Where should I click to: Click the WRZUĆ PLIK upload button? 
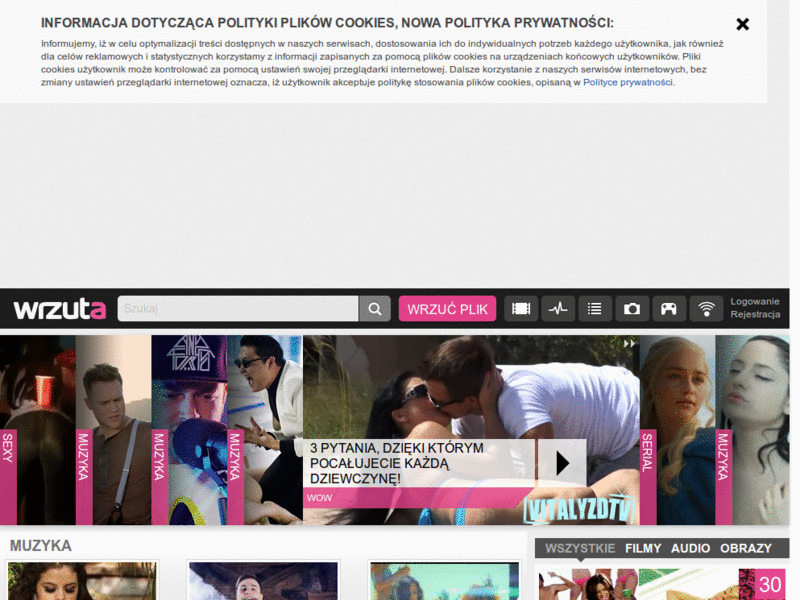pos(447,309)
